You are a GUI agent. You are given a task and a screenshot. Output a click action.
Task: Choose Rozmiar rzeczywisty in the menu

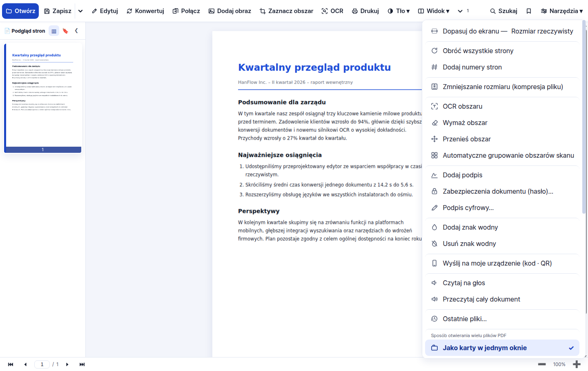(x=542, y=31)
